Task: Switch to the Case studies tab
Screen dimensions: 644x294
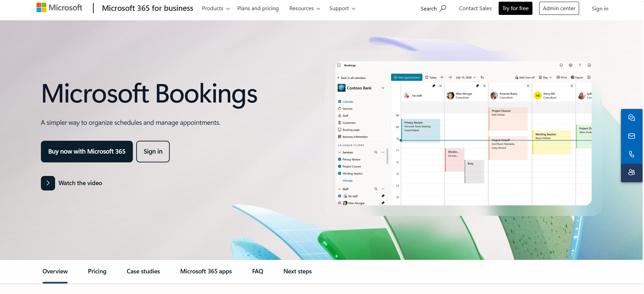Action: tap(143, 271)
